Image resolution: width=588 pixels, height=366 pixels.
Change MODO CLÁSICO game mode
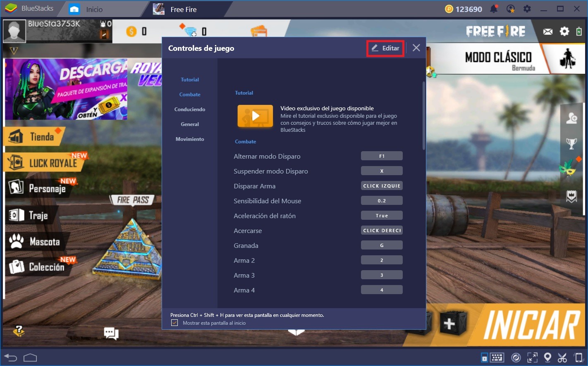click(x=504, y=59)
